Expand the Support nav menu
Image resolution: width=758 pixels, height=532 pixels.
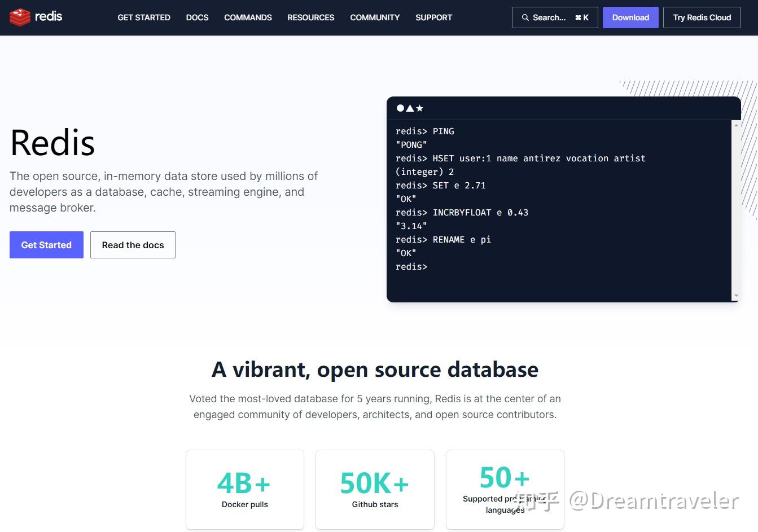point(433,17)
